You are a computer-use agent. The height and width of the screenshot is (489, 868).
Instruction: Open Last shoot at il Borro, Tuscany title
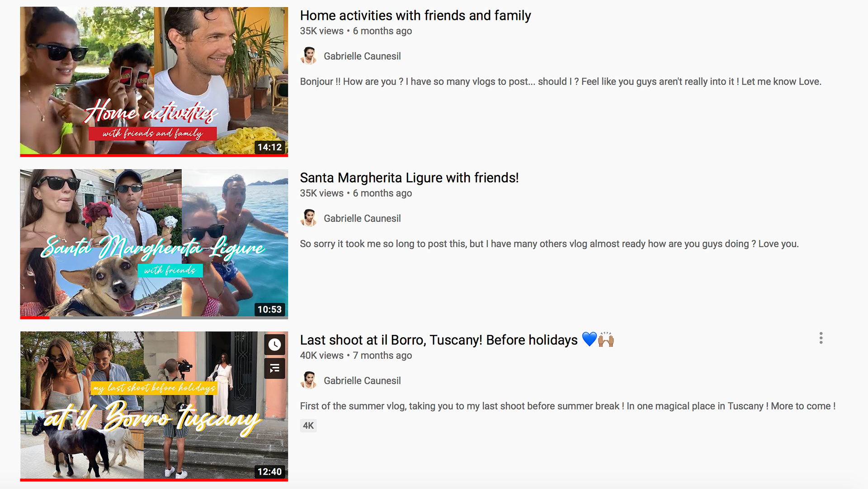(x=457, y=340)
